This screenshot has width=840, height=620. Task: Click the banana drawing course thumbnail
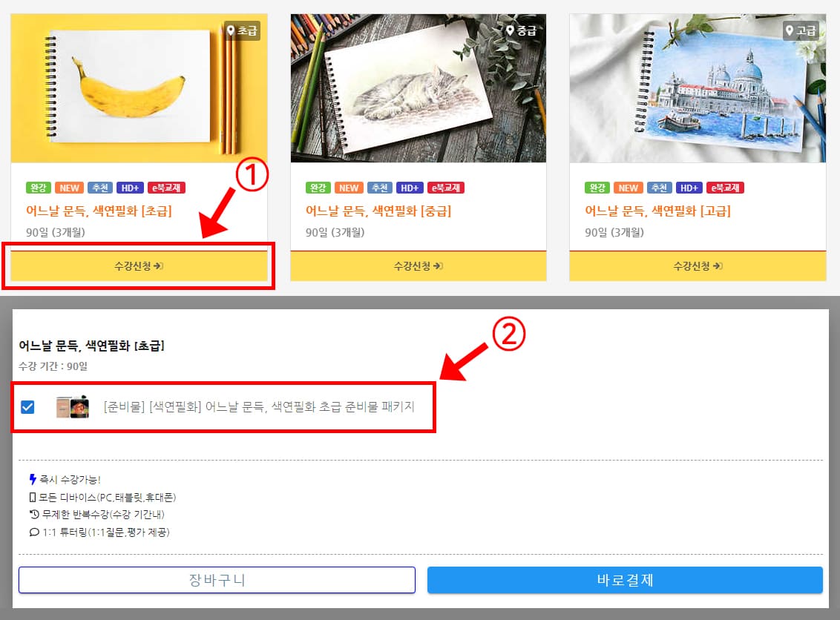pyautogui.click(x=139, y=88)
